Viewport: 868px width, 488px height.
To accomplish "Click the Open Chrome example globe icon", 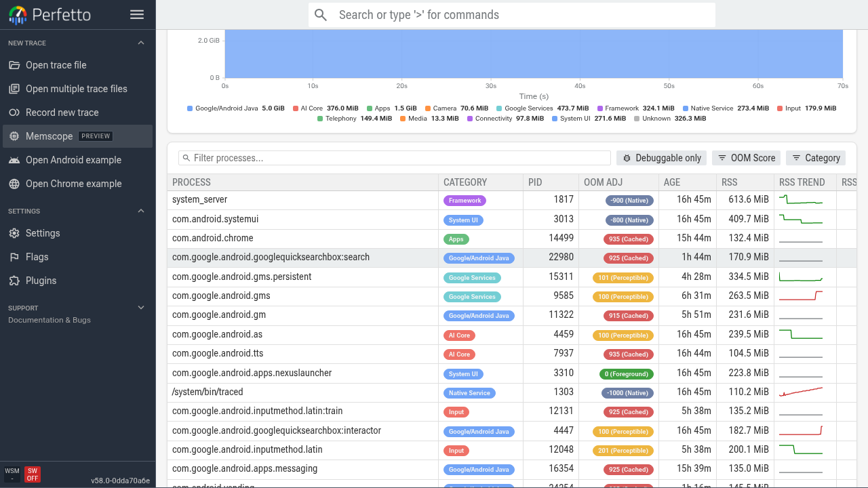I will pyautogui.click(x=14, y=184).
